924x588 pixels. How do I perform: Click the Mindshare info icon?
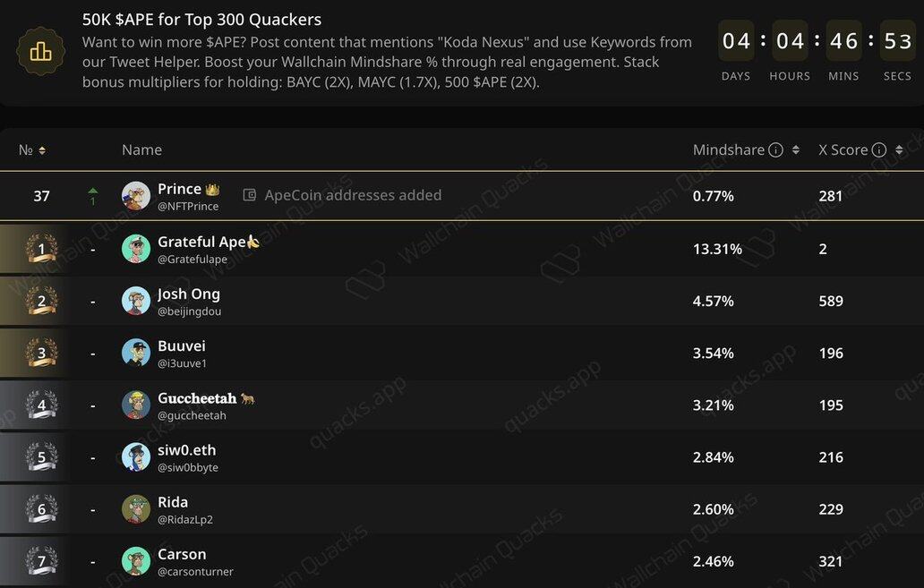pos(776,150)
